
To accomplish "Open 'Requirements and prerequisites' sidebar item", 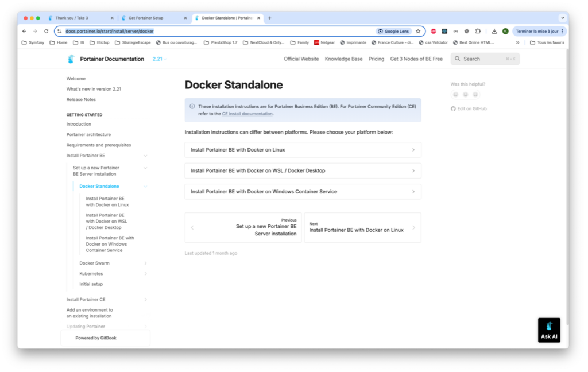I will coord(99,145).
